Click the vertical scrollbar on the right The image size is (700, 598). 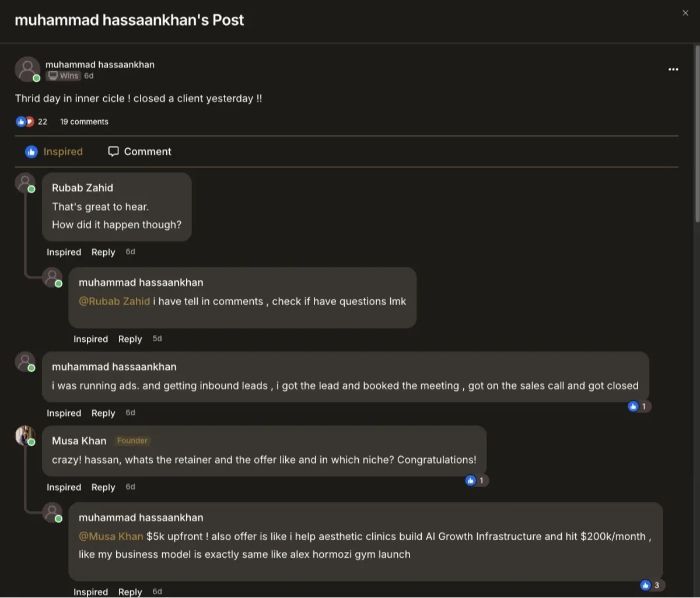pos(697,134)
